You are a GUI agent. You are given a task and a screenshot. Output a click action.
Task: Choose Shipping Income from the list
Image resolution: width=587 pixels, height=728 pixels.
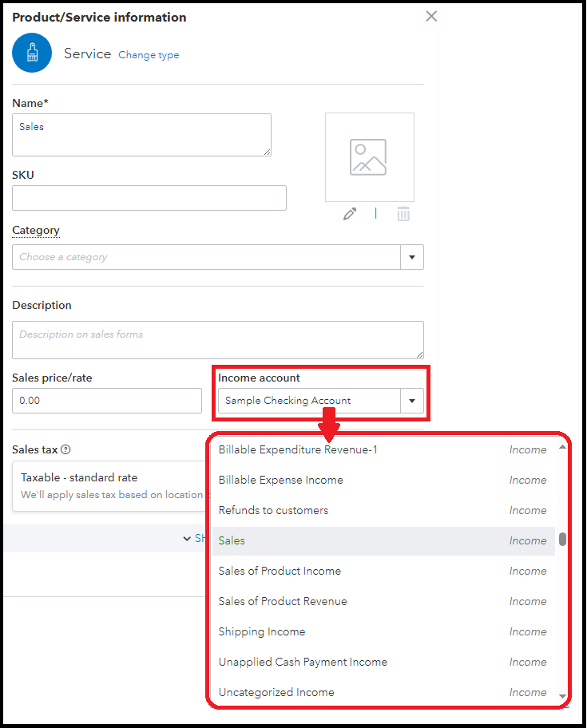262,631
